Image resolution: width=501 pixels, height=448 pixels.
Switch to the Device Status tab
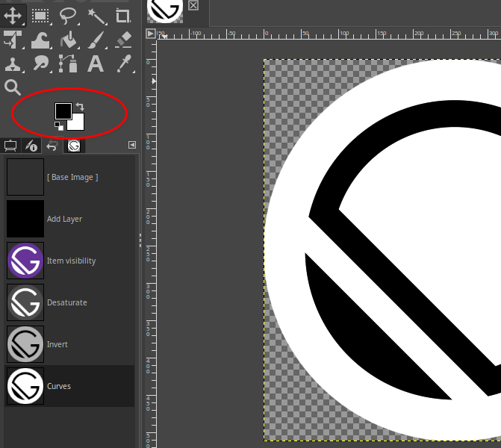click(x=31, y=146)
